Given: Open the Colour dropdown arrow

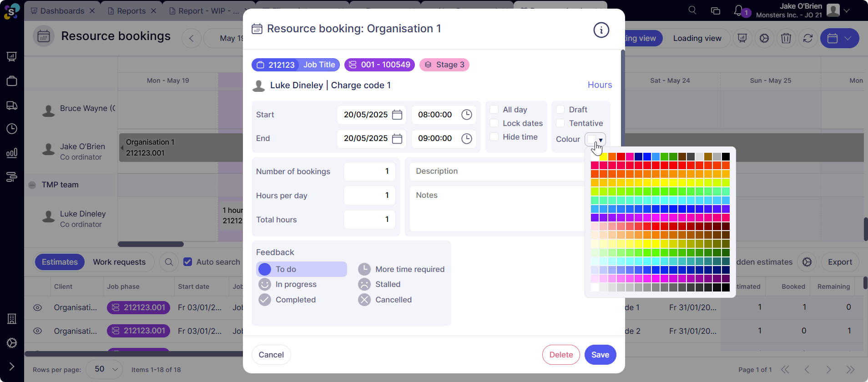Looking at the screenshot, I should click(601, 140).
